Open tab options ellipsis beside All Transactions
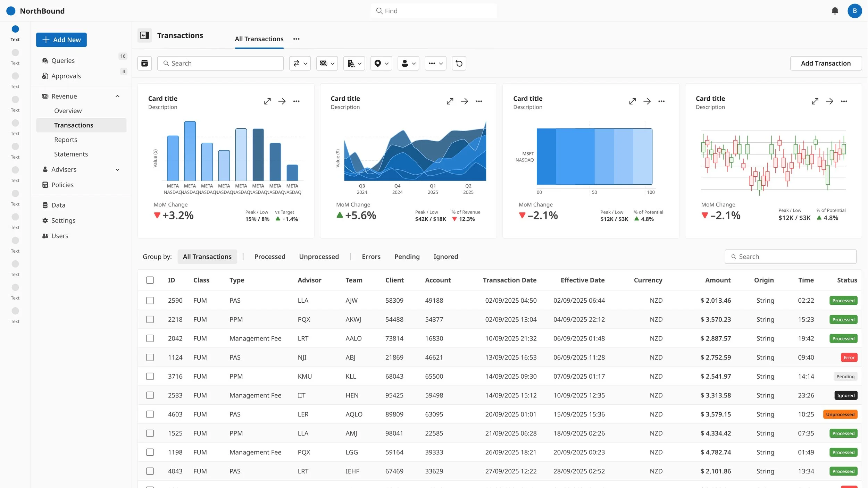The height and width of the screenshot is (488, 868). [296, 39]
